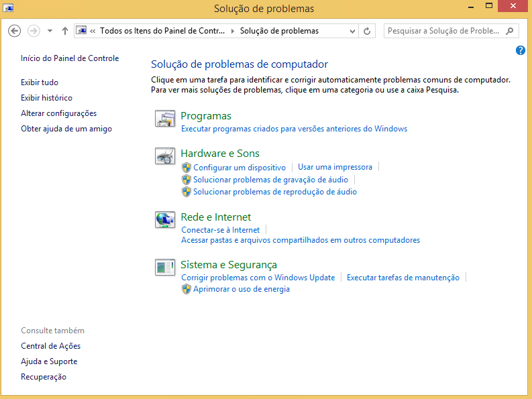Image resolution: width=532 pixels, height=399 pixels.
Task: Click the Programas category icon
Action: click(x=165, y=119)
